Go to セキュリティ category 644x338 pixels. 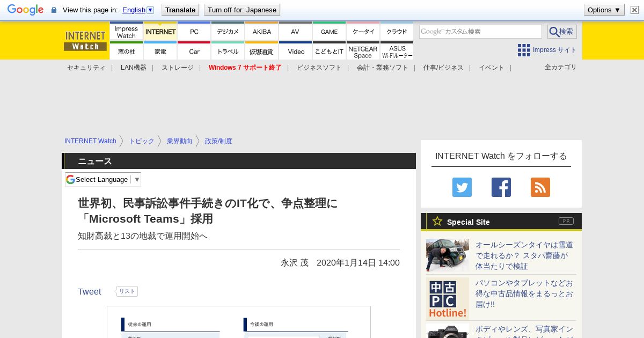(x=86, y=68)
